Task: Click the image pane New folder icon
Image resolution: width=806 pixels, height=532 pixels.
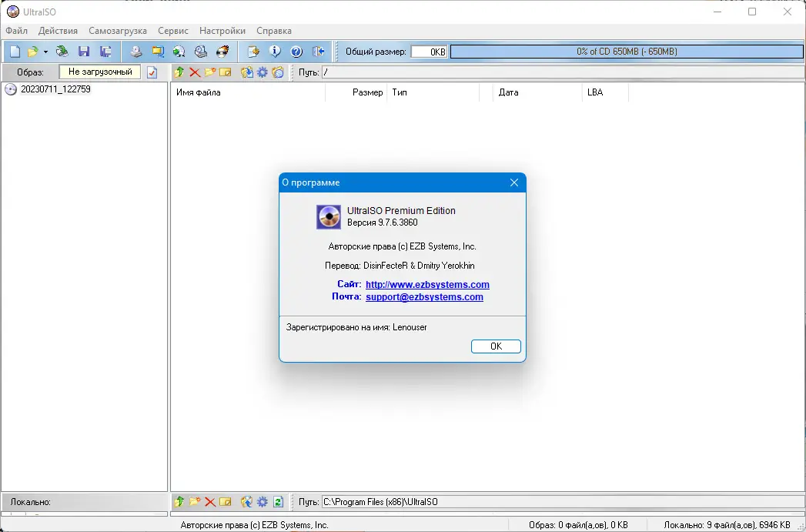Action: tap(209, 72)
